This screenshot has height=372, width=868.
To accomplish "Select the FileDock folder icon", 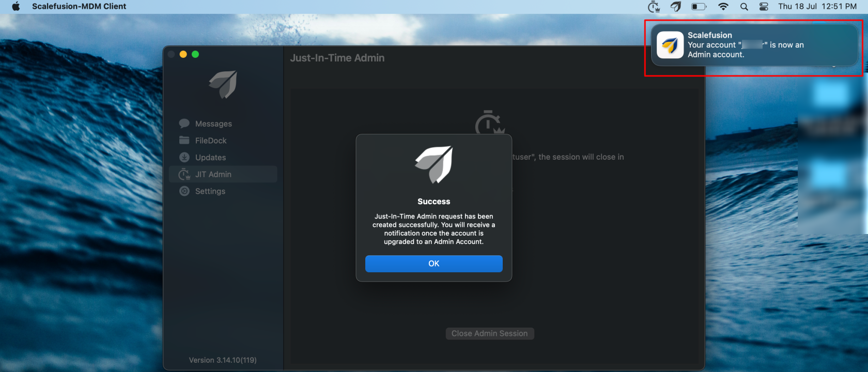I will point(184,140).
